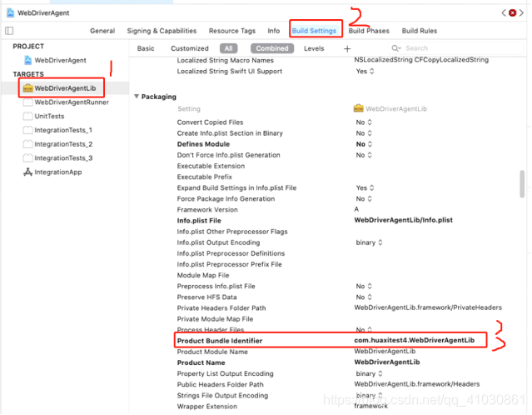This screenshot has height=415, width=532.
Task: Select the Build Settings tab
Action: pos(314,31)
